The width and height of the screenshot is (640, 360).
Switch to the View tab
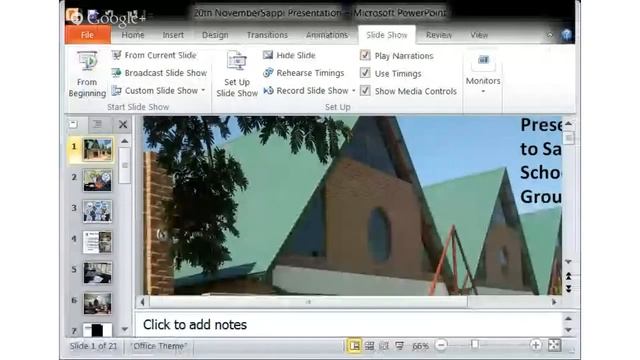tap(479, 35)
